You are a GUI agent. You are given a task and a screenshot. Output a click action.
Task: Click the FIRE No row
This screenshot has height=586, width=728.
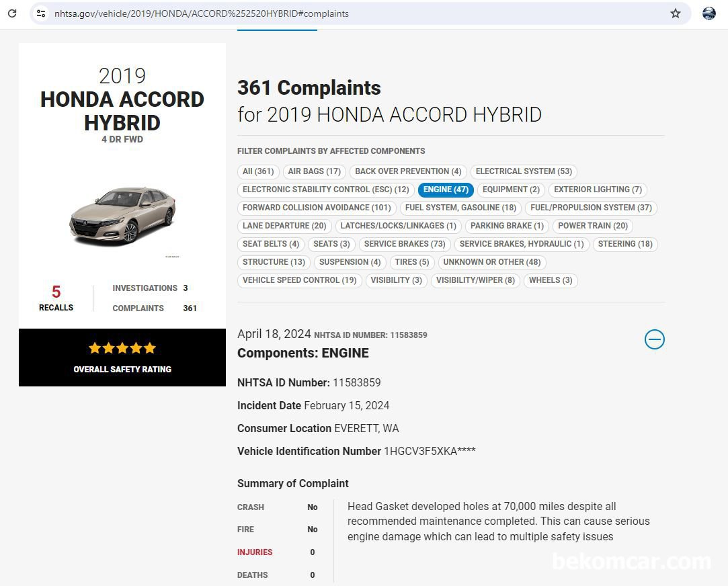(x=278, y=530)
